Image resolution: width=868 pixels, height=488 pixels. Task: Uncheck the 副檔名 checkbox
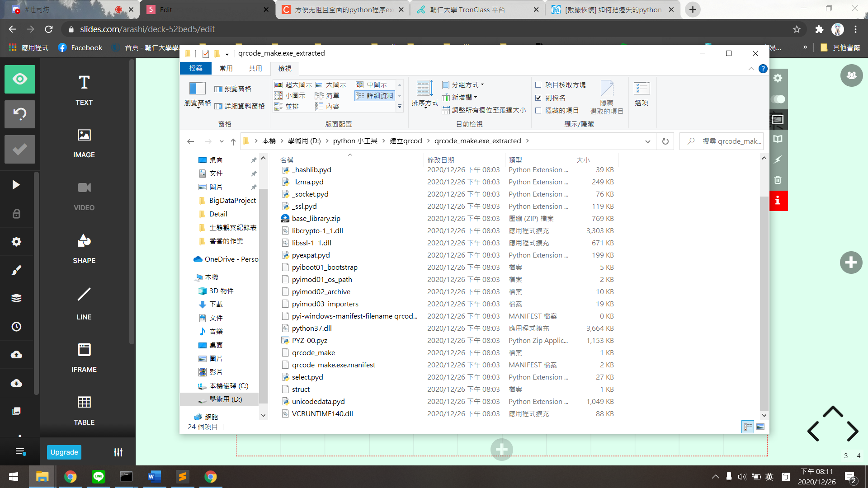(538, 98)
